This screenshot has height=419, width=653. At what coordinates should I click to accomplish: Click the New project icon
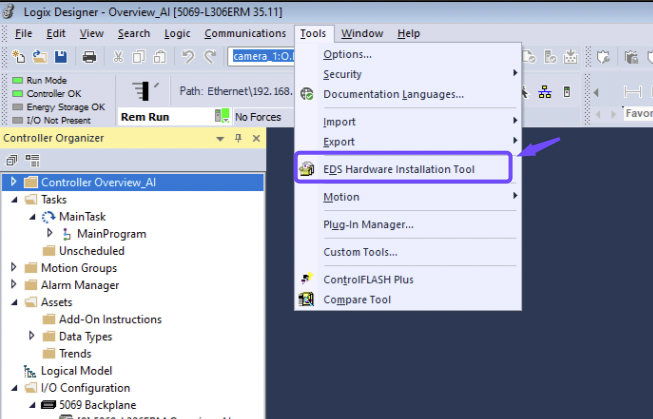click(x=17, y=56)
